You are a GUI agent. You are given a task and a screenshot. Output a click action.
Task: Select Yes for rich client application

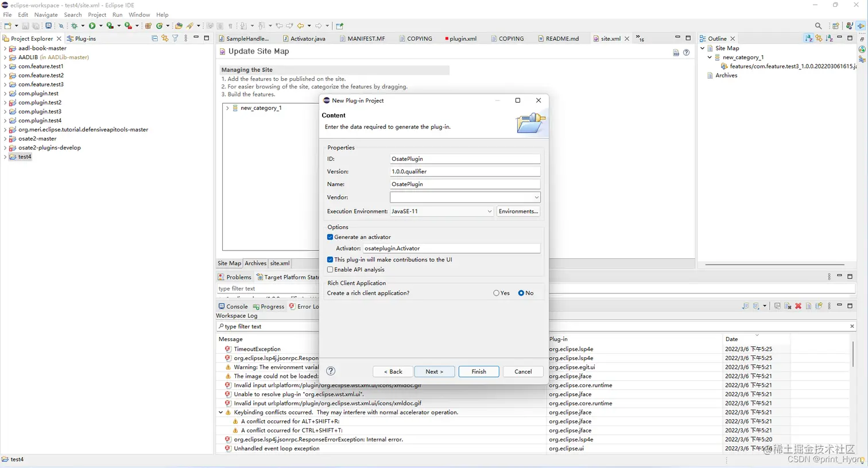click(496, 293)
